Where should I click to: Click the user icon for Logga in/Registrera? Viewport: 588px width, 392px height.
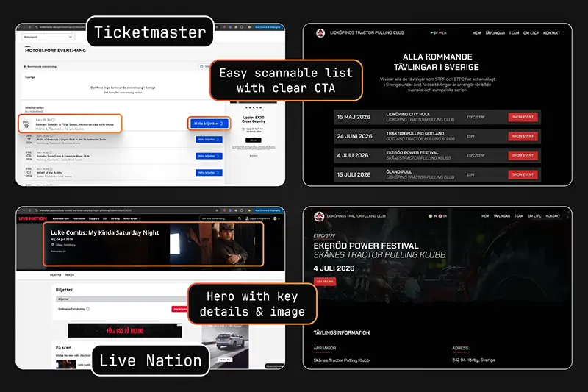pyautogui.click(x=247, y=218)
